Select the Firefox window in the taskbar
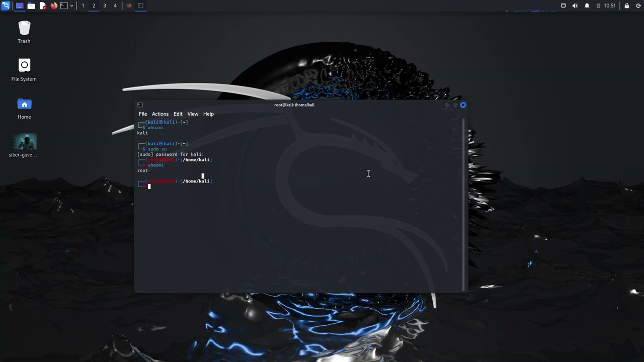 [129, 6]
